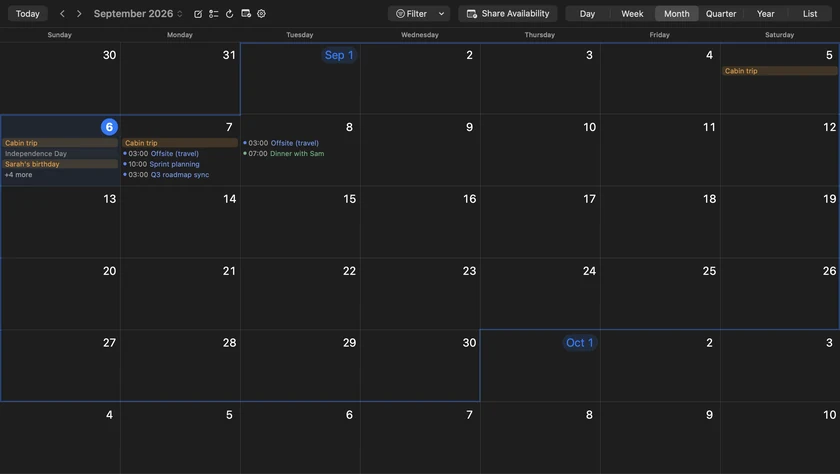
Task: Select the Sep 1 date label
Action: pyautogui.click(x=339, y=55)
